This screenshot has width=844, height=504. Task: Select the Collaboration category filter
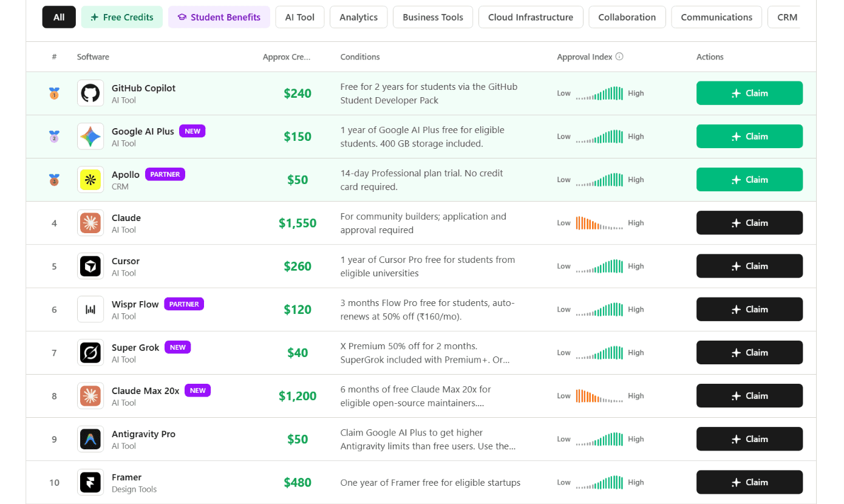tap(627, 17)
